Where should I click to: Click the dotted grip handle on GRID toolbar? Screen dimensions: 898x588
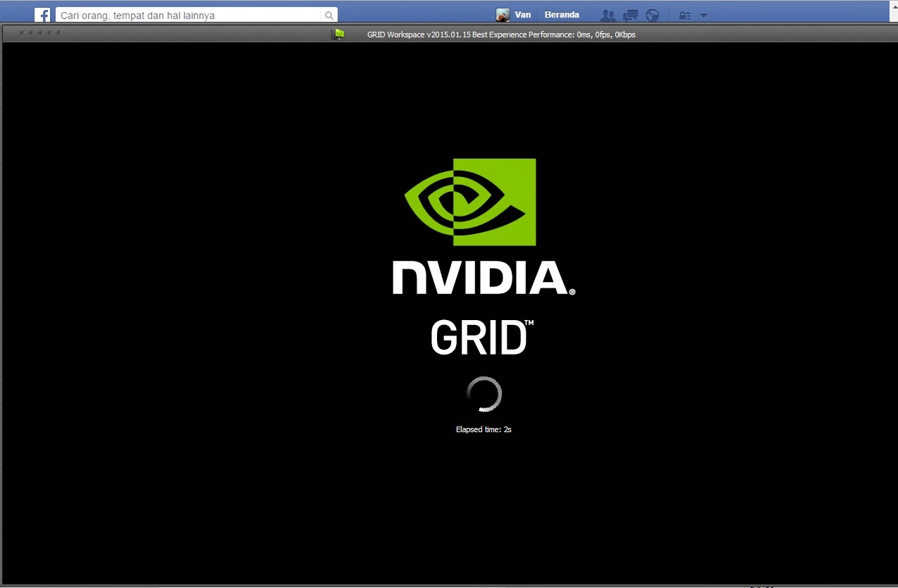tap(39, 32)
